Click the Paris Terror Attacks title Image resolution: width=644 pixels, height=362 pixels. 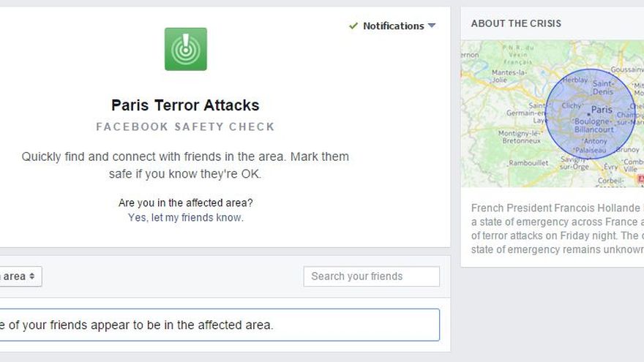point(185,105)
